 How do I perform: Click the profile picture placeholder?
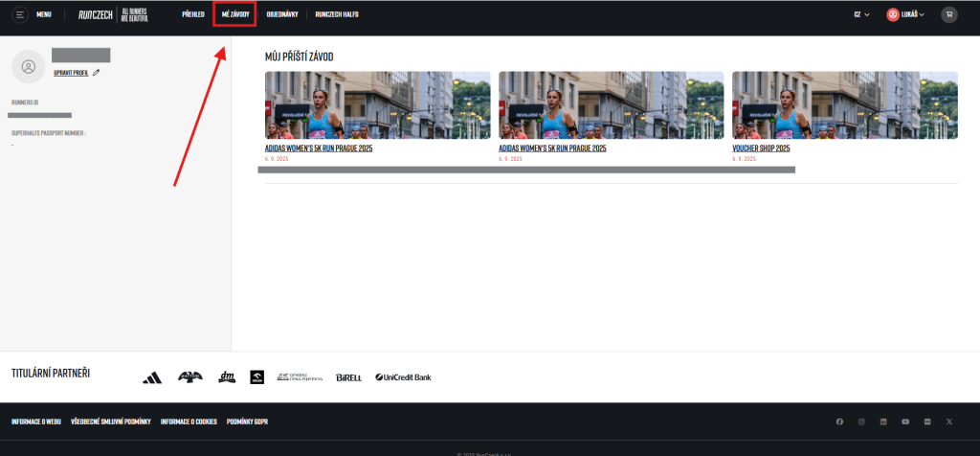pyautogui.click(x=28, y=66)
